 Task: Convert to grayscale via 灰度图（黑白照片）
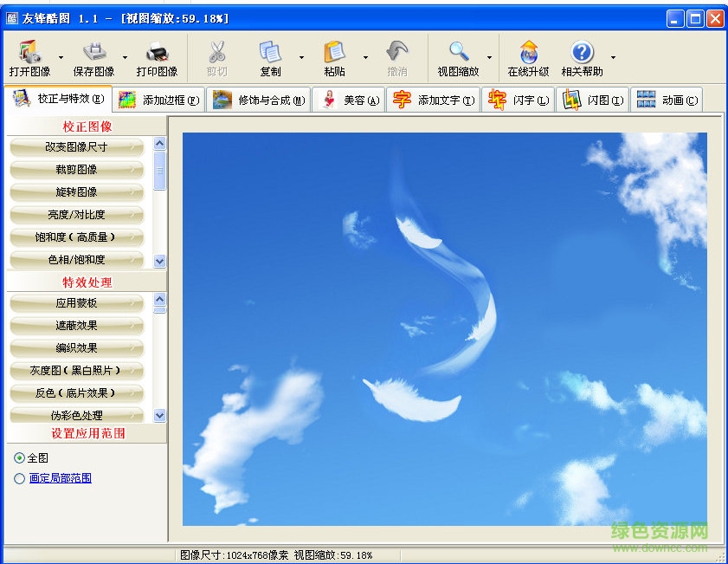pos(76,370)
